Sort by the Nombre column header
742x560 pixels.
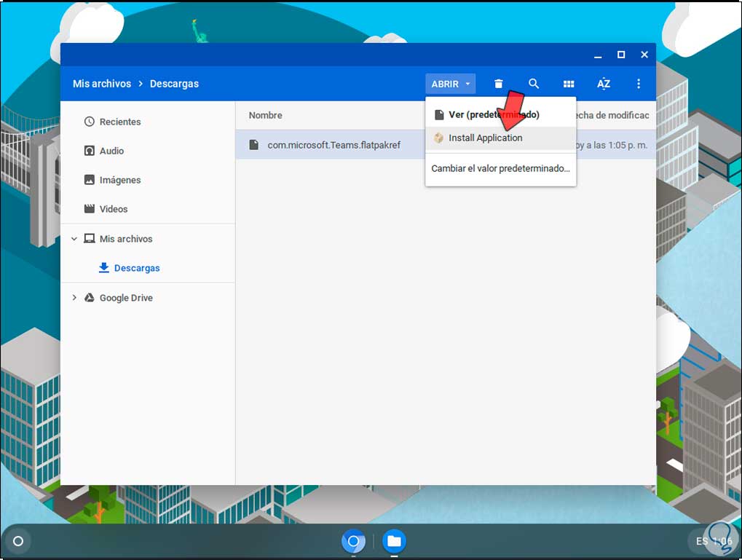pos(266,115)
